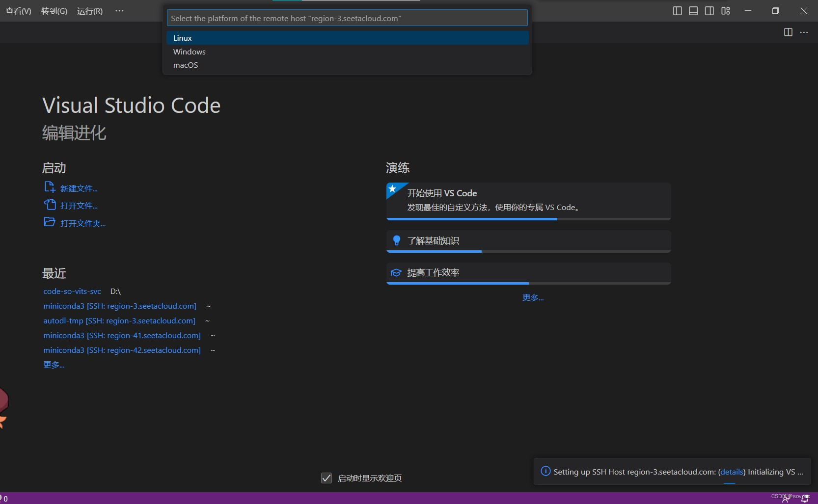Open recent code-so-vits-svc folder
Viewport: 818px width, 504px height.
coord(72,291)
